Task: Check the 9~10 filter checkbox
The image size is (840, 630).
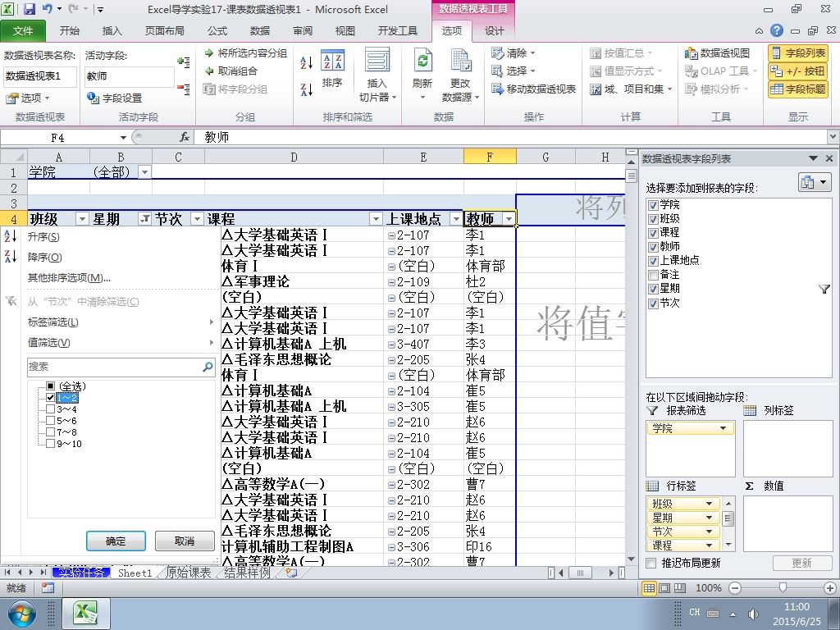Action: (50, 444)
